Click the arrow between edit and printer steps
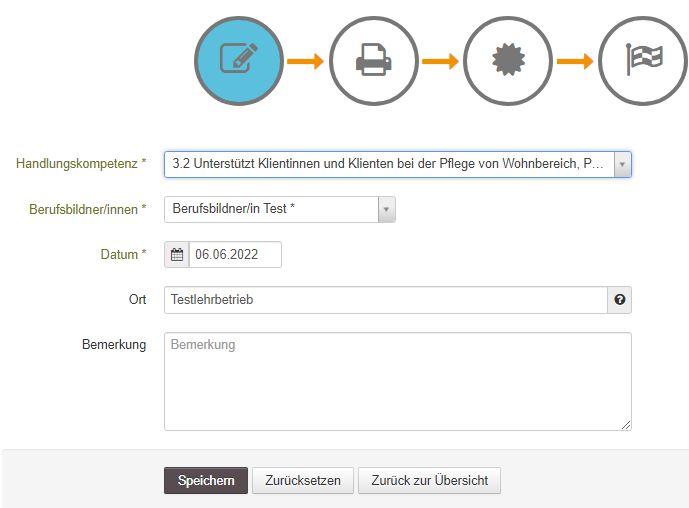 tap(305, 62)
